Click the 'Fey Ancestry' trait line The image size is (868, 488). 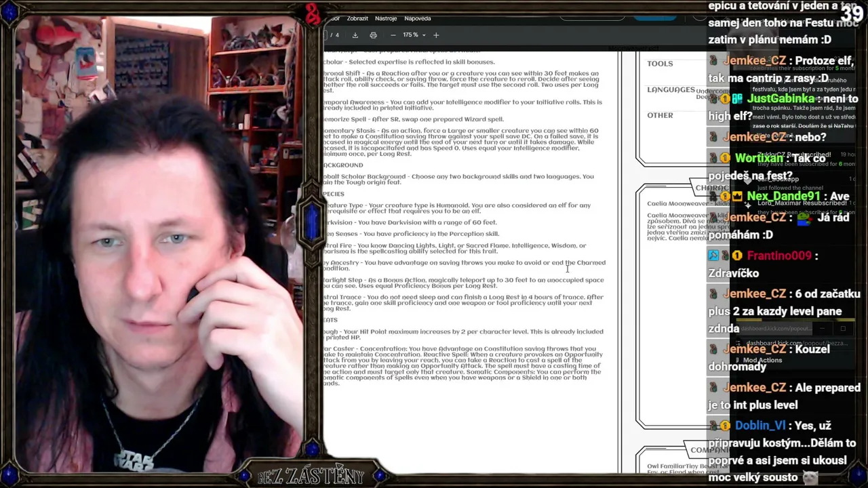coord(465,266)
